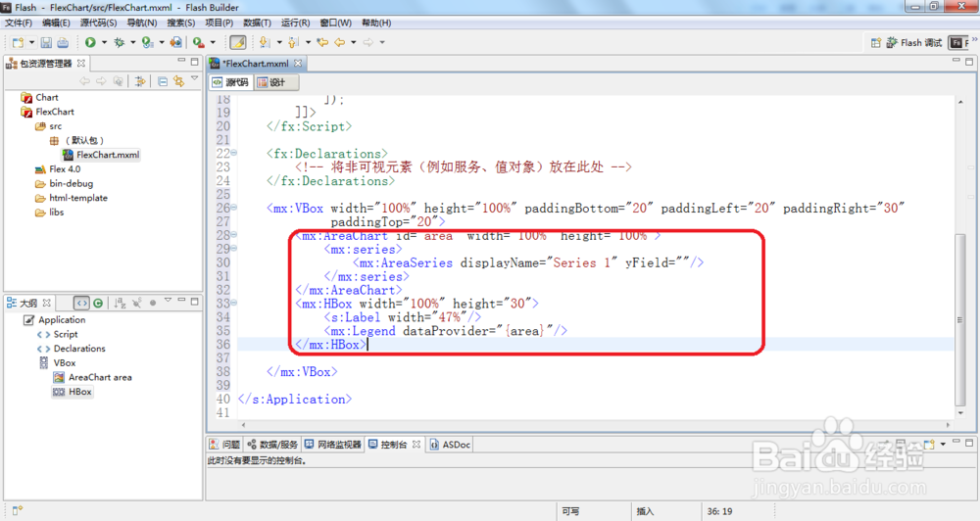Viewport: 980px width, 521px height.
Task: Open Debug configurations dropdown arrow
Action: 132,42
